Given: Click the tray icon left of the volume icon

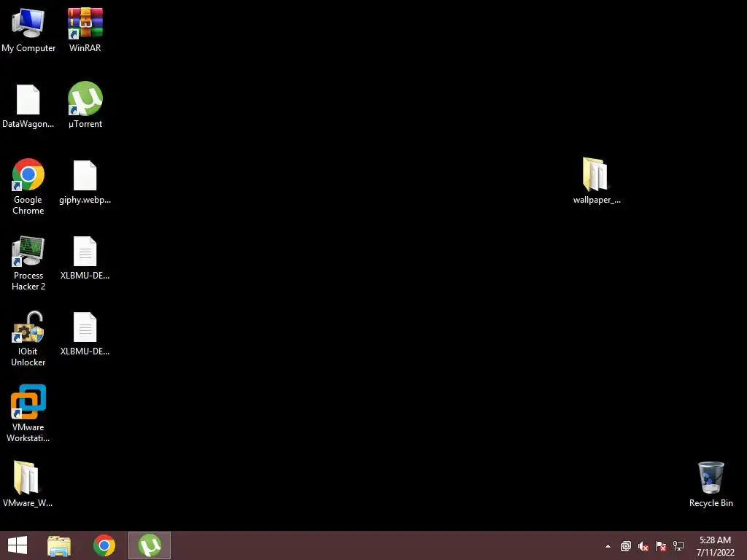Looking at the screenshot, I should (625, 546).
